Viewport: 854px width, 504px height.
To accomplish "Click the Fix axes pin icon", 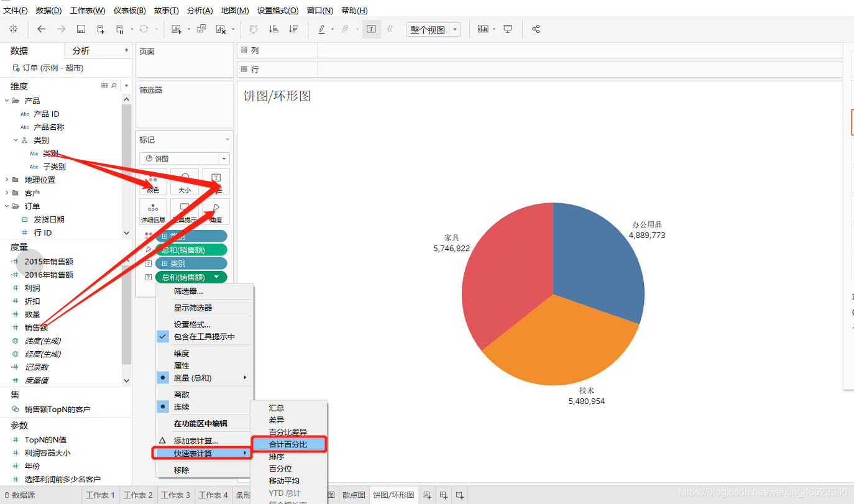I will click(390, 29).
